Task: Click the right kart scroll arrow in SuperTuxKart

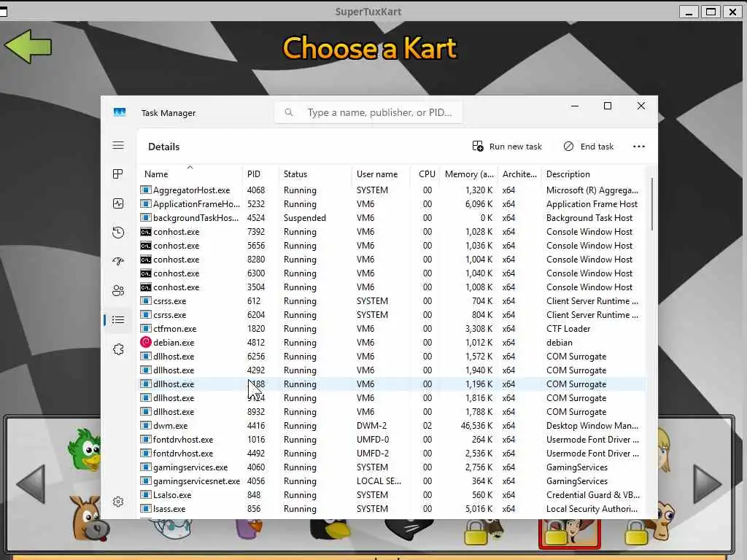Action: (x=707, y=484)
